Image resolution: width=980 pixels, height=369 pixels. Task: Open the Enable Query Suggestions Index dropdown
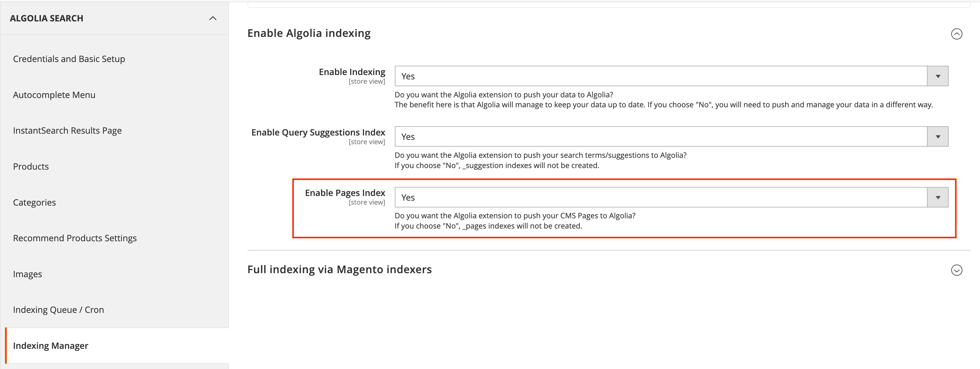938,136
